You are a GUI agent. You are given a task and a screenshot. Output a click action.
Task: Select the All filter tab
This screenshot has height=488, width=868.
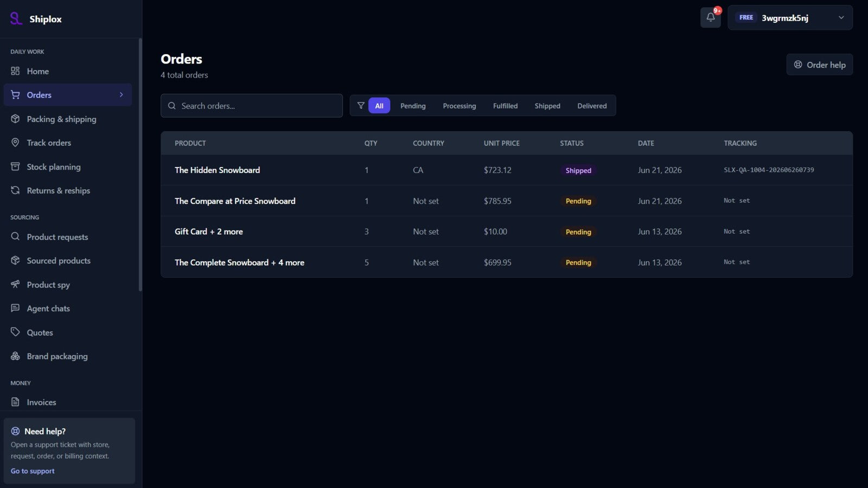click(379, 106)
